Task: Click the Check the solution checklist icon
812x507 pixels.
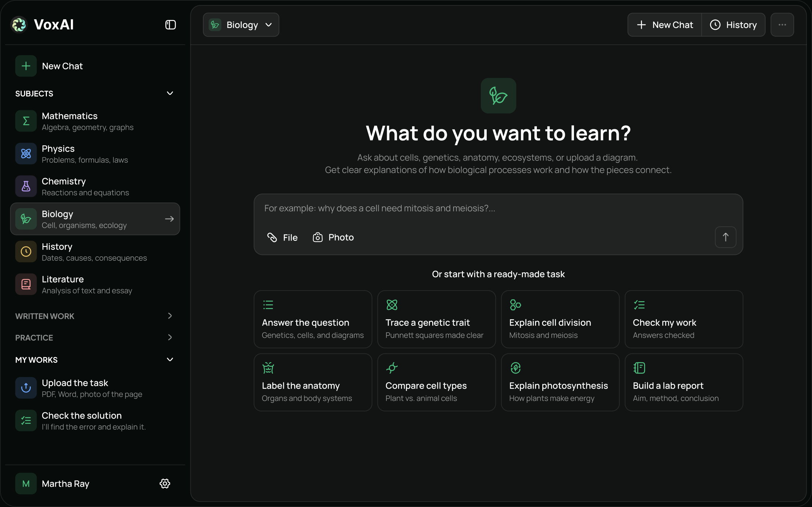Action: [x=26, y=421]
